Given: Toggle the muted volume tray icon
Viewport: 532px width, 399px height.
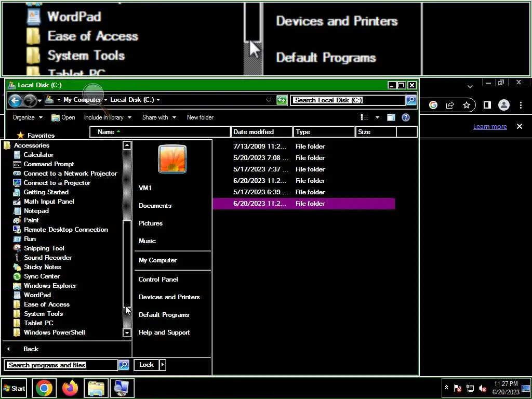Looking at the screenshot, I should [483, 388].
